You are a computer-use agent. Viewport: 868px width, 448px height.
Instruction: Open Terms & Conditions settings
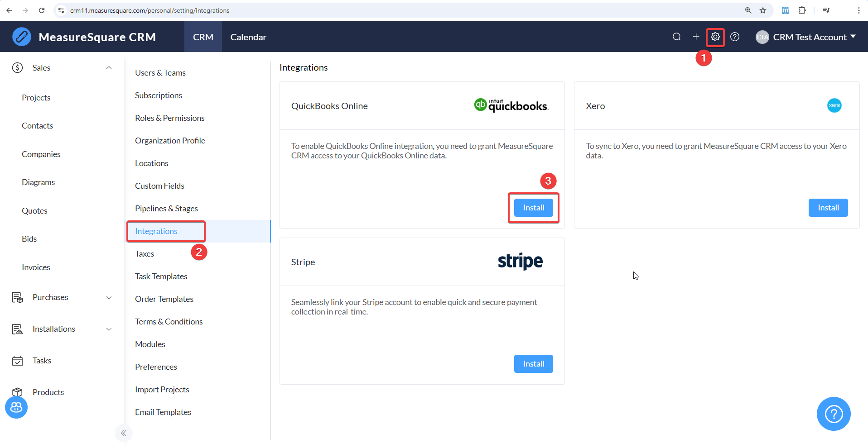[x=169, y=322]
